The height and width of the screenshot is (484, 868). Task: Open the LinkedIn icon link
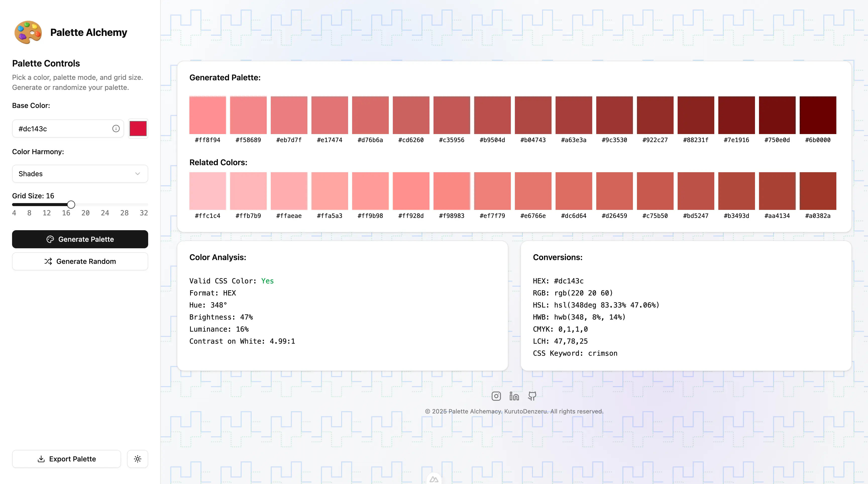[514, 396]
